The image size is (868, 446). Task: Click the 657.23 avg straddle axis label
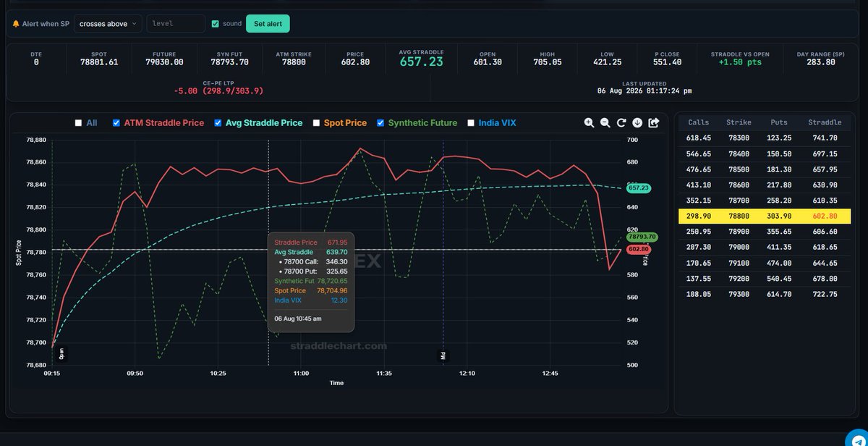click(637, 188)
